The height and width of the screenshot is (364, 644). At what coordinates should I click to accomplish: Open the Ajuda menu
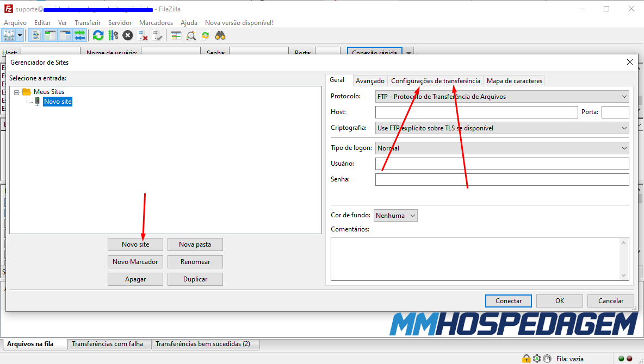pyautogui.click(x=189, y=23)
